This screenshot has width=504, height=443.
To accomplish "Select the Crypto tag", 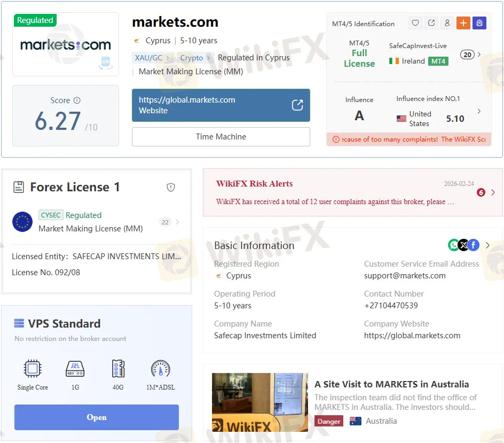I will click(192, 58).
